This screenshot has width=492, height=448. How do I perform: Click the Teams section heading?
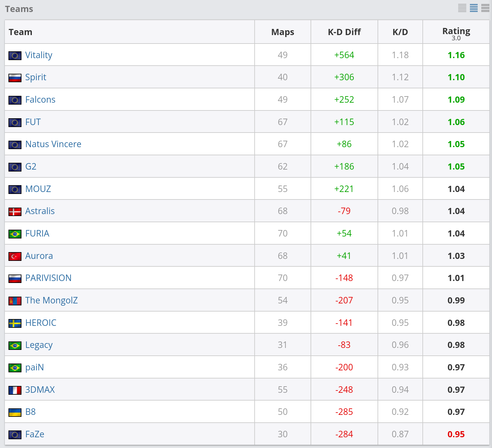click(x=19, y=9)
